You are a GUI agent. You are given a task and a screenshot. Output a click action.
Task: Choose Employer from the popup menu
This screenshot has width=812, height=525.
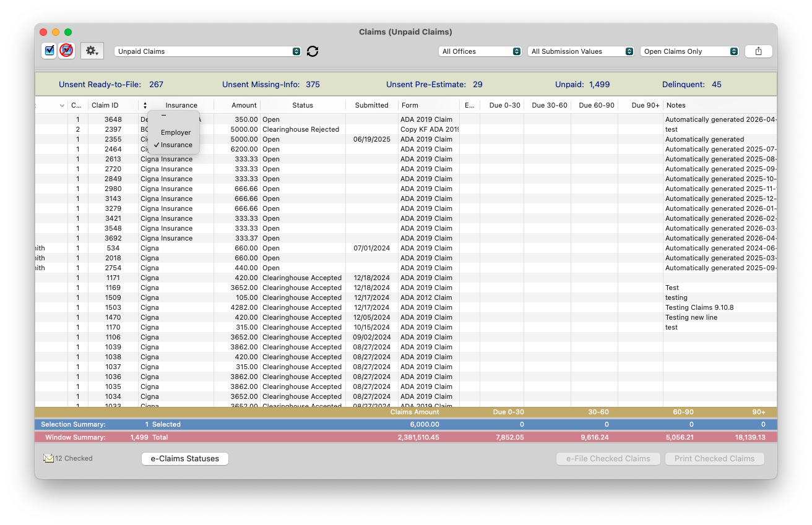click(x=176, y=132)
